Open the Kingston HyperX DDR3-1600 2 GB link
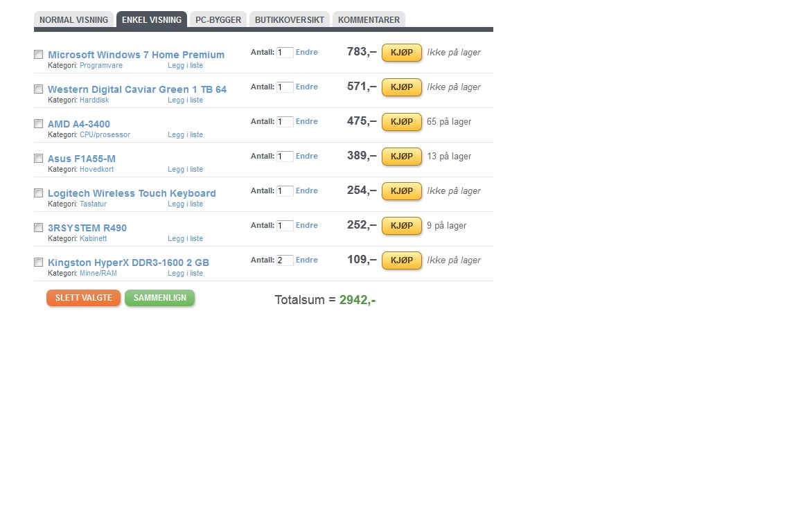Viewport: 785px width, 532px height. (x=128, y=263)
